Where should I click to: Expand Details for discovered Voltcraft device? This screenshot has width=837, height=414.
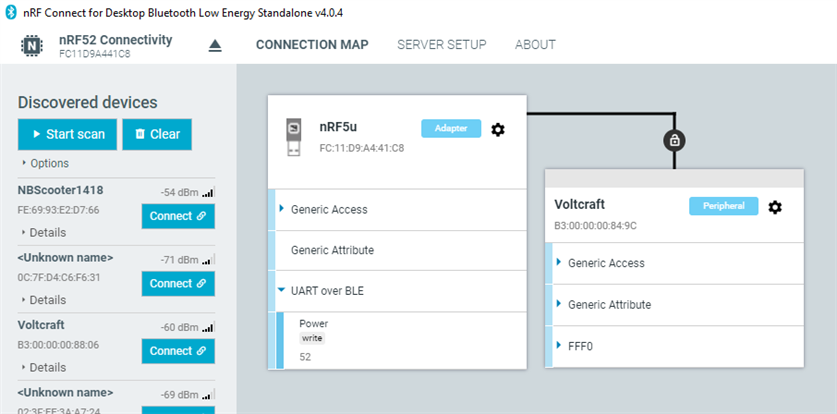tap(44, 368)
